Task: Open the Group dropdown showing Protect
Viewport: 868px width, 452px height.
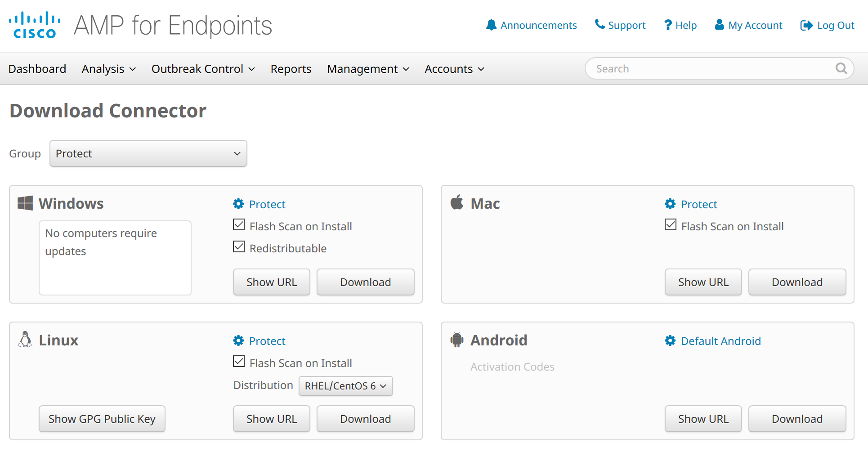Action: (x=148, y=153)
